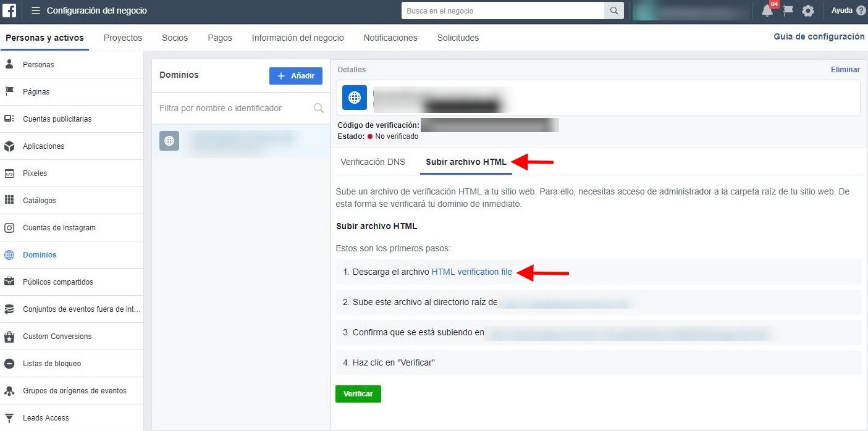Switch to Personas y activos tab
This screenshot has width=868, height=431.
(x=44, y=38)
